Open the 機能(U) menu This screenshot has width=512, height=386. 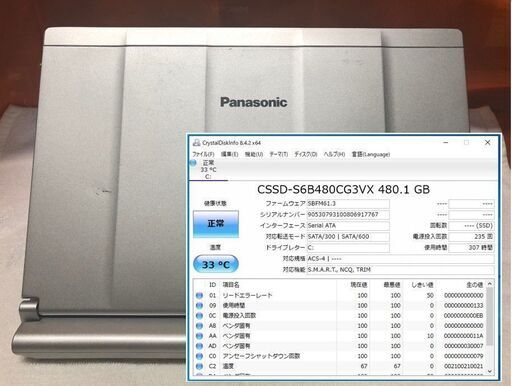tap(254, 154)
